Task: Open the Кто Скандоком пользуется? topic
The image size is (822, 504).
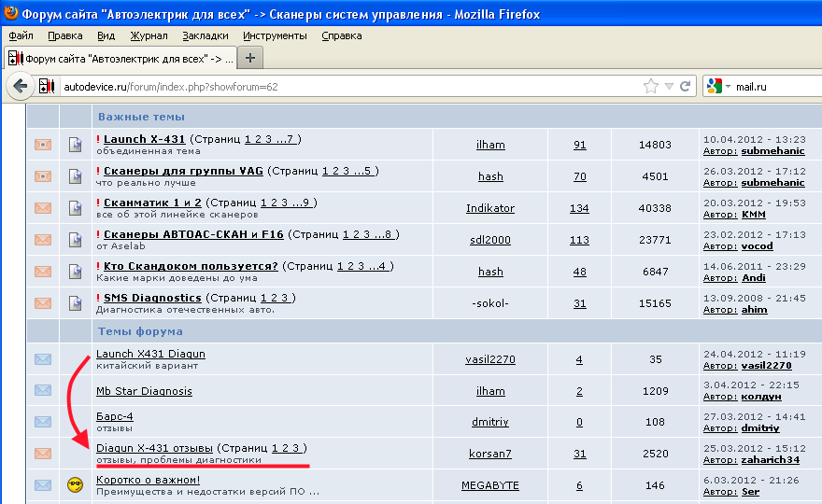Action: click(191, 266)
